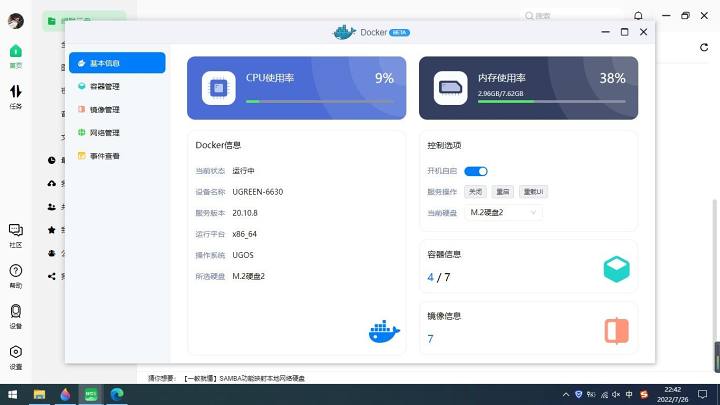Click the memory usage progress bar
Viewport: 720px width, 405px height.
point(551,101)
